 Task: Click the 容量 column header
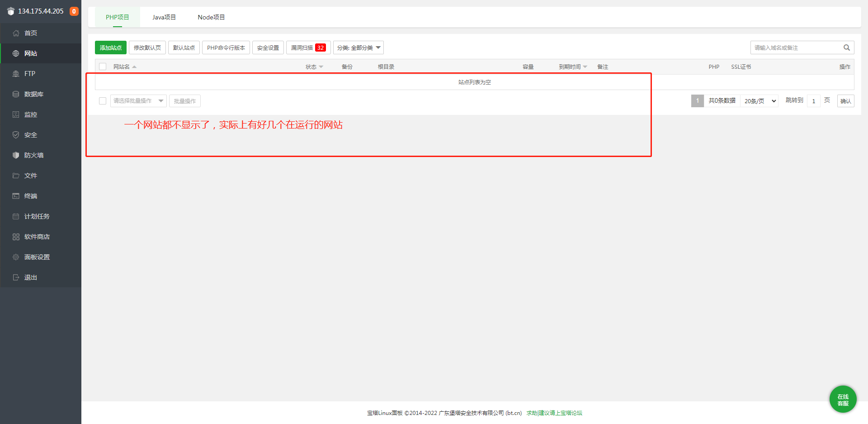click(528, 67)
